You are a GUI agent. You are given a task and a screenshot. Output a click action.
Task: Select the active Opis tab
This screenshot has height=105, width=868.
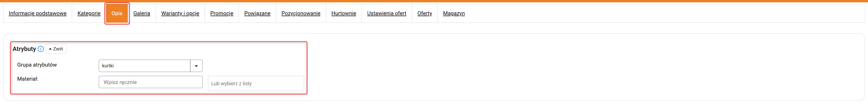coord(117,14)
